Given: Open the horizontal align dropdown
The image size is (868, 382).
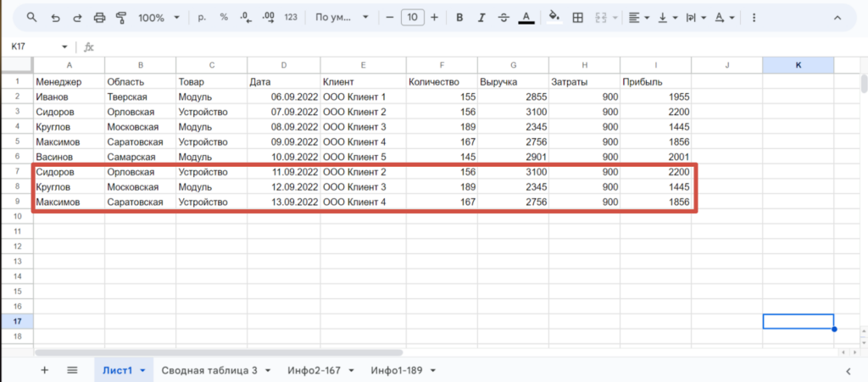Looking at the screenshot, I should pyautogui.click(x=638, y=17).
